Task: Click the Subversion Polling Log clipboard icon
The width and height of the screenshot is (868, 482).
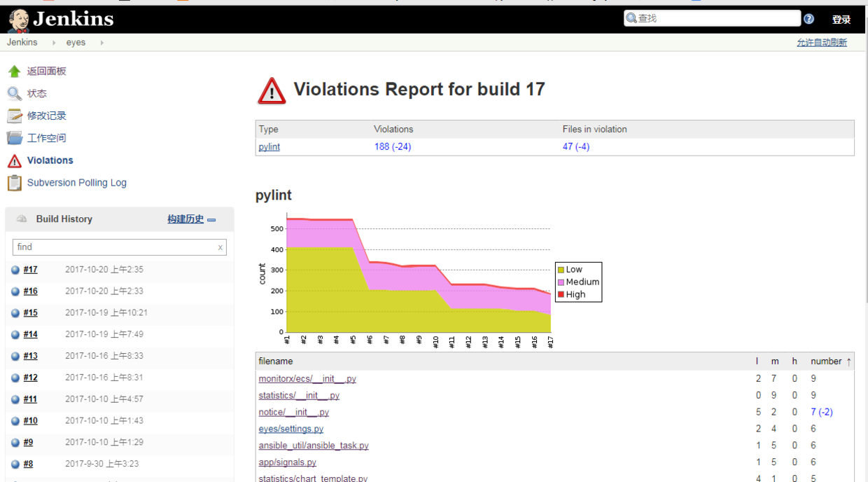Action: pos(15,183)
